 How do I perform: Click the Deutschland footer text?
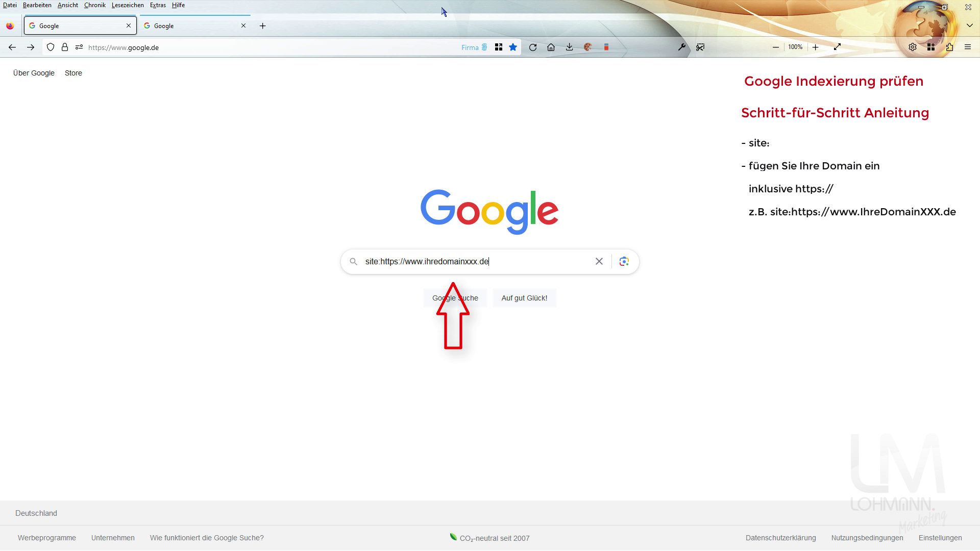point(36,513)
